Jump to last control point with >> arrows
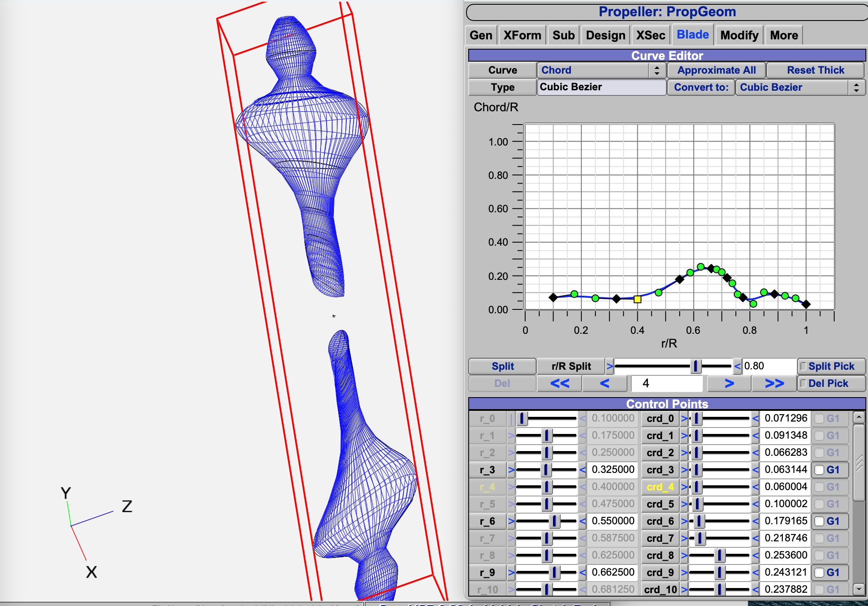 coord(774,383)
